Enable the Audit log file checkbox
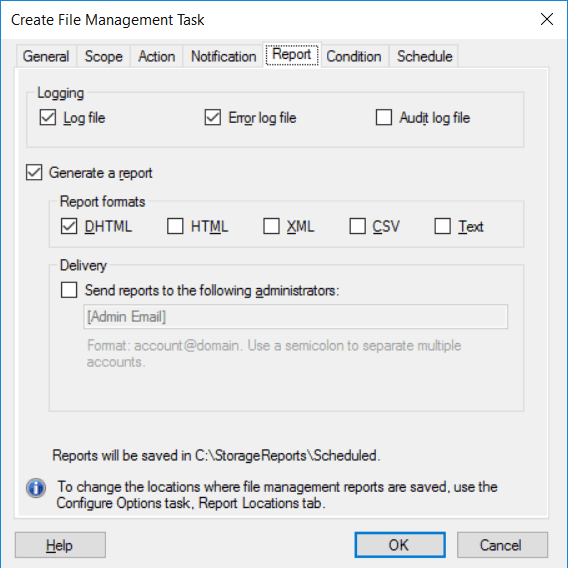 384,117
